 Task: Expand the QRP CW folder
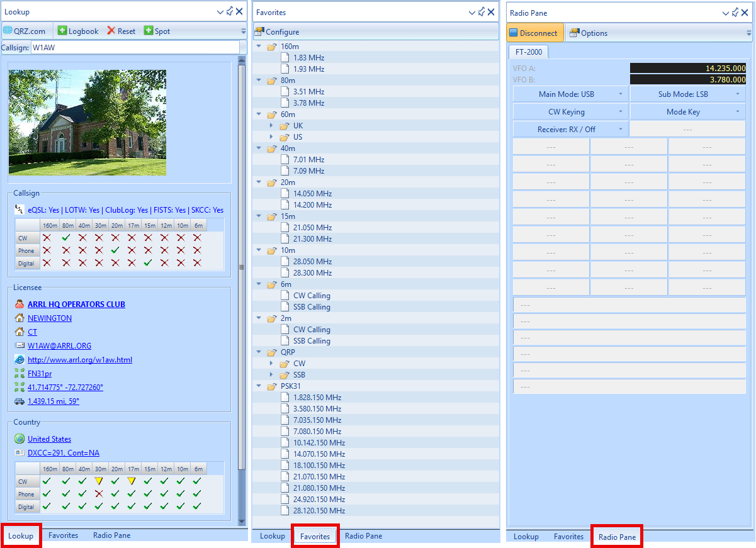coord(271,364)
